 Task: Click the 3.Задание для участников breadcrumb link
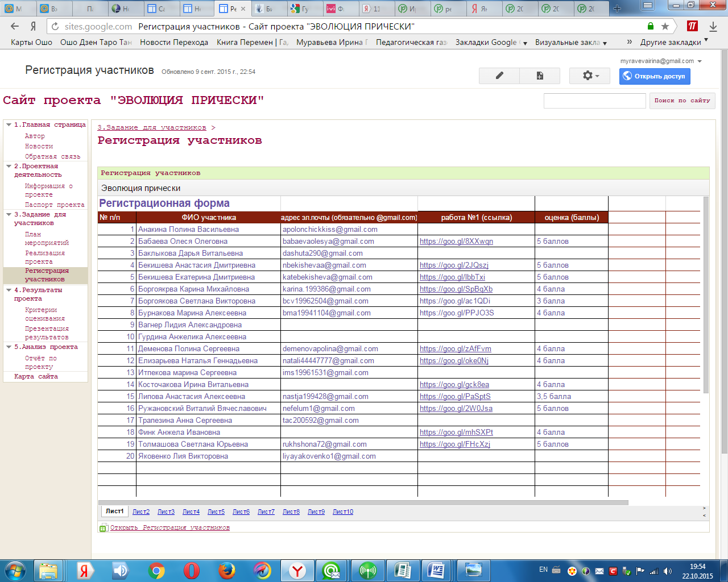click(152, 128)
